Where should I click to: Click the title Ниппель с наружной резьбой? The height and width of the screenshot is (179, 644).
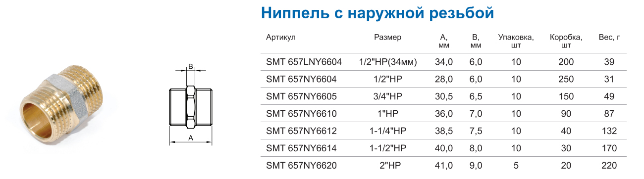[x=377, y=12]
